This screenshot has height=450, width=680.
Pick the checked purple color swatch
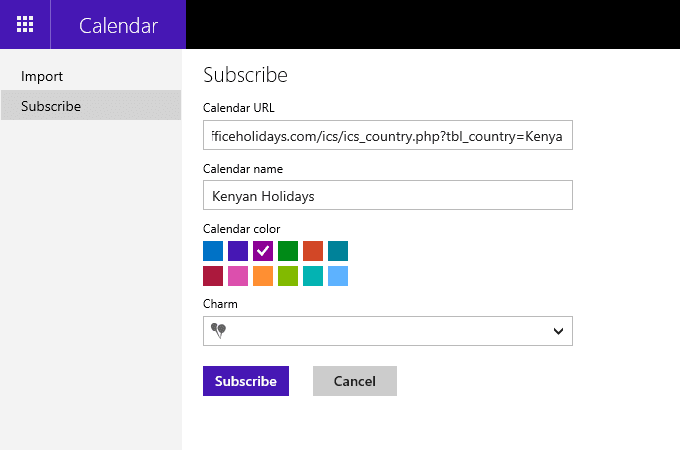point(263,251)
